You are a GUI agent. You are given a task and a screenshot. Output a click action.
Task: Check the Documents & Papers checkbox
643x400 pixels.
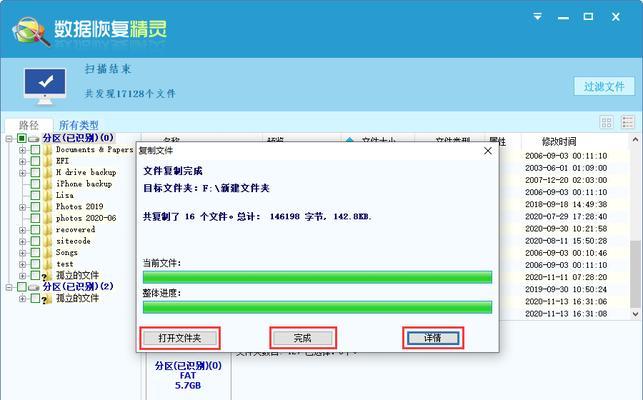[x=35, y=150]
